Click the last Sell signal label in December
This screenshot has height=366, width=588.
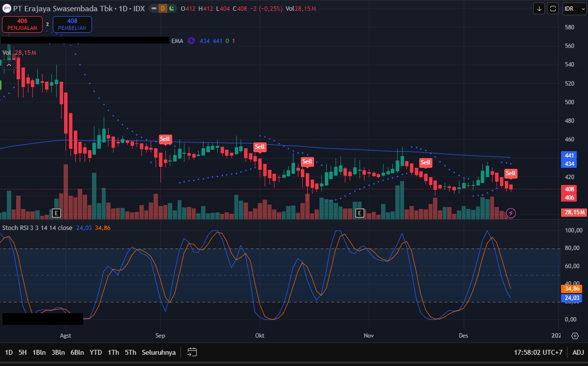tap(510, 173)
